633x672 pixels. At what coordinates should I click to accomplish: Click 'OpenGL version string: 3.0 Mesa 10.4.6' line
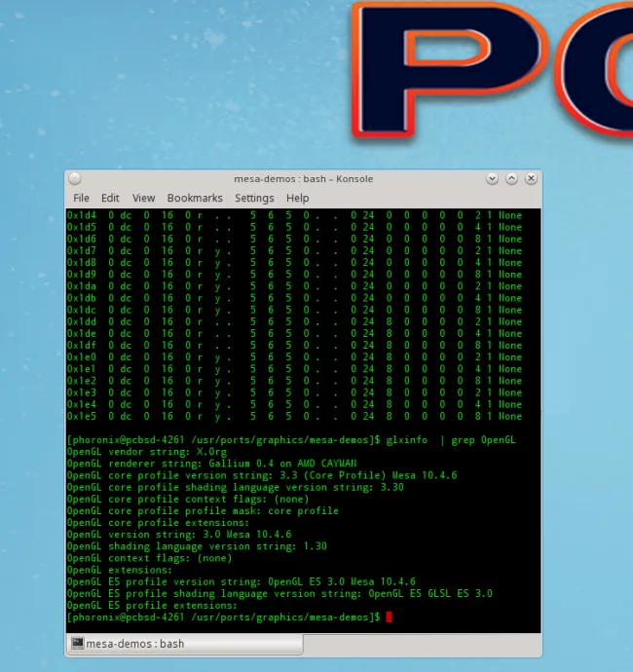(x=179, y=535)
